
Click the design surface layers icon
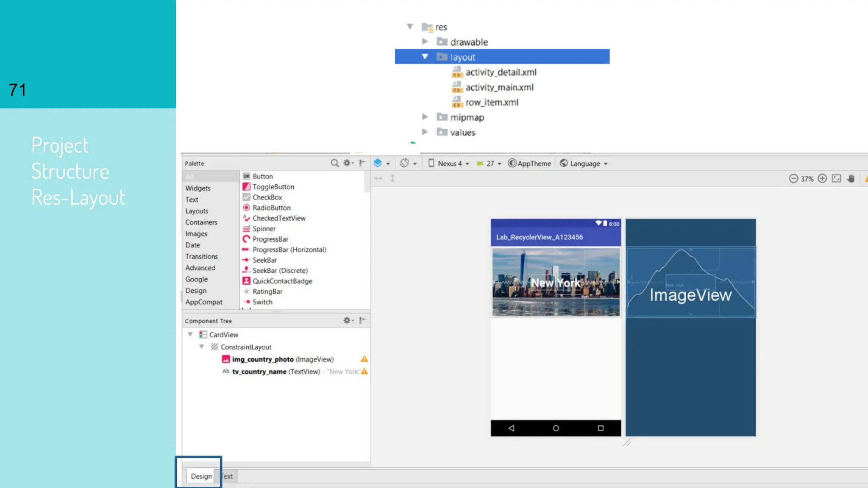coord(378,163)
